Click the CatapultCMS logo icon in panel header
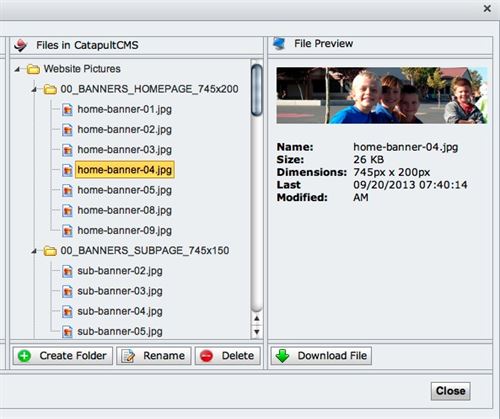This screenshot has width=500, height=419. pos(21,45)
